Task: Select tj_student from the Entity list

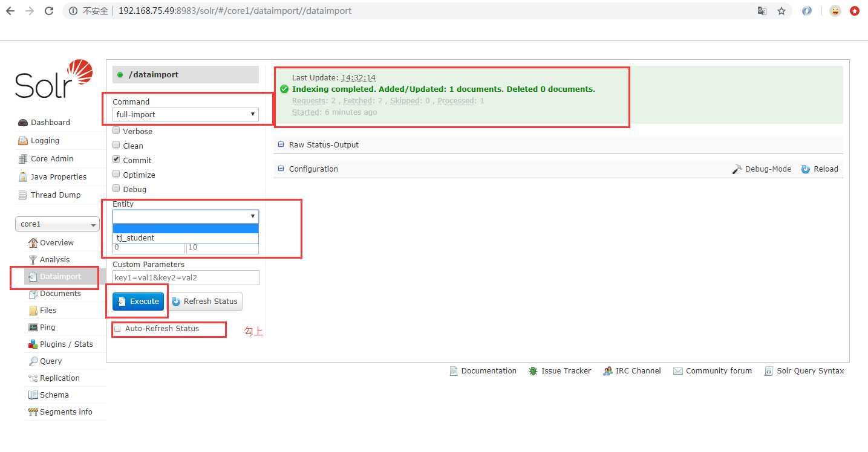Action: [186, 238]
